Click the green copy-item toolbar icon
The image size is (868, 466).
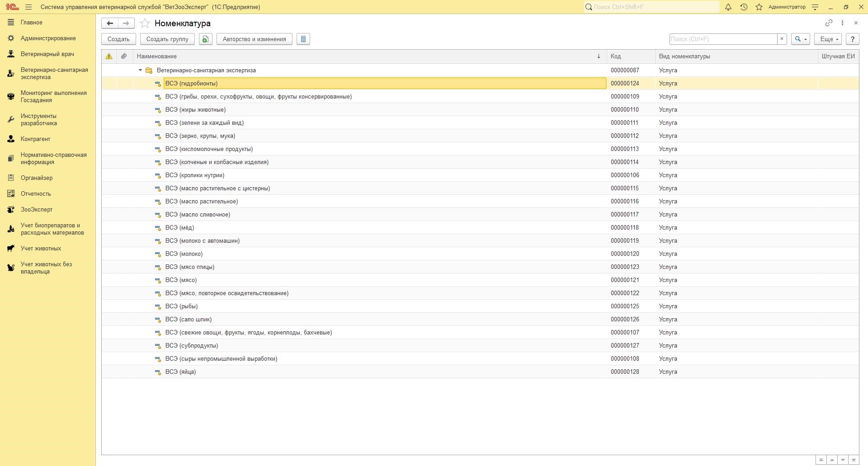pos(205,39)
